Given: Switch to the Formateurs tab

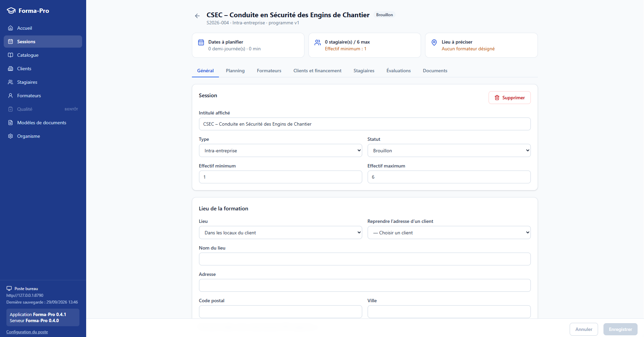Looking at the screenshot, I should pyautogui.click(x=269, y=71).
